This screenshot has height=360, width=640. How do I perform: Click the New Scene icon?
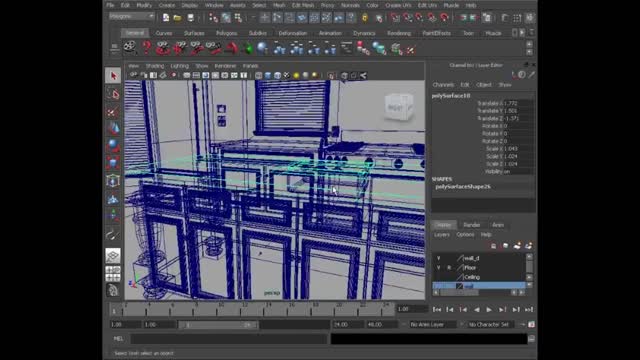point(166,18)
